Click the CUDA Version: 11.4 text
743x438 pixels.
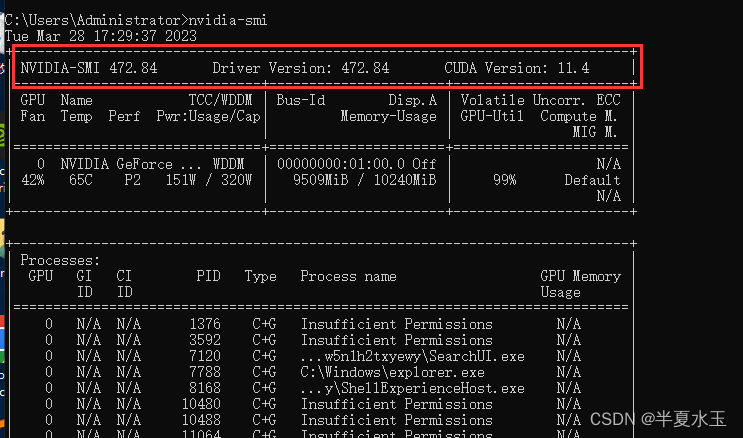[x=516, y=68]
